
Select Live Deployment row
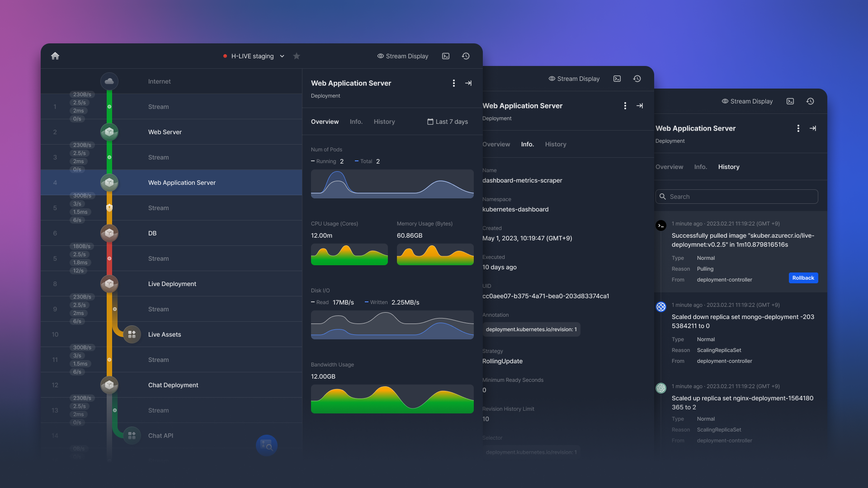pos(172,284)
